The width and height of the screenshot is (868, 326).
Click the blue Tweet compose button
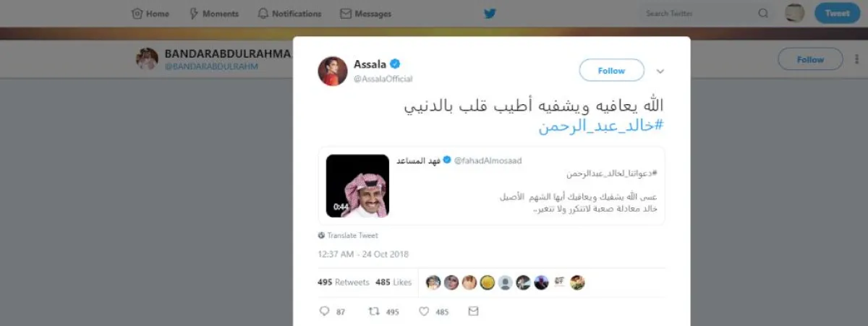[x=837, y=13]
